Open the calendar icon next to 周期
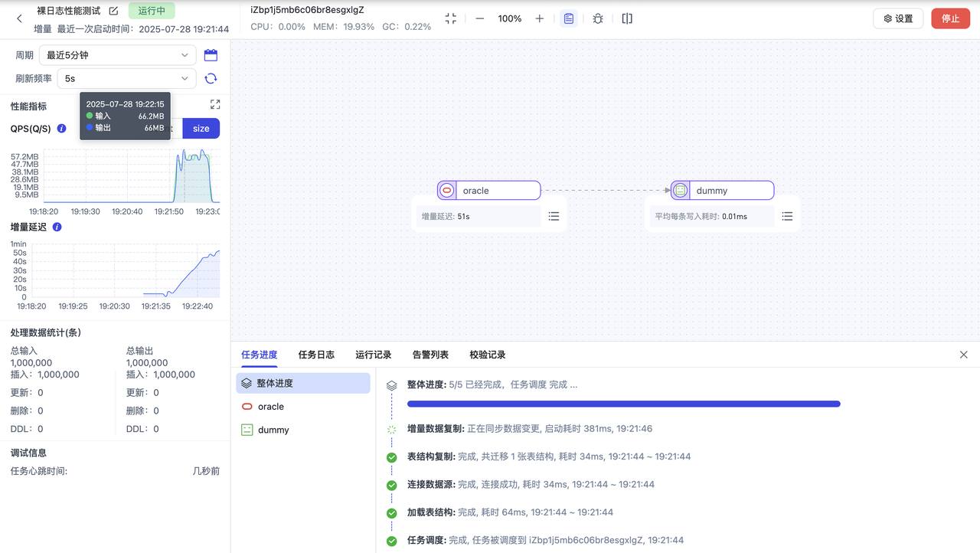Screen dimensions: 980x553 [211, 54]
